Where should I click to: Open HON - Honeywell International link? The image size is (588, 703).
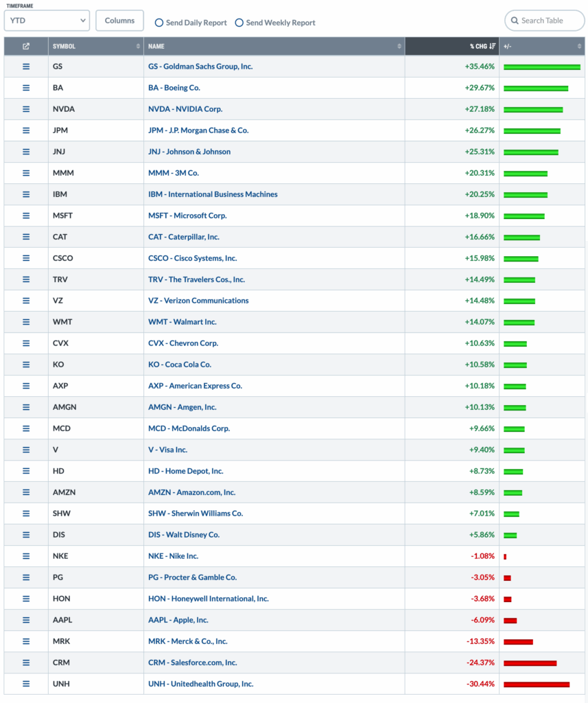coord(209,599)
